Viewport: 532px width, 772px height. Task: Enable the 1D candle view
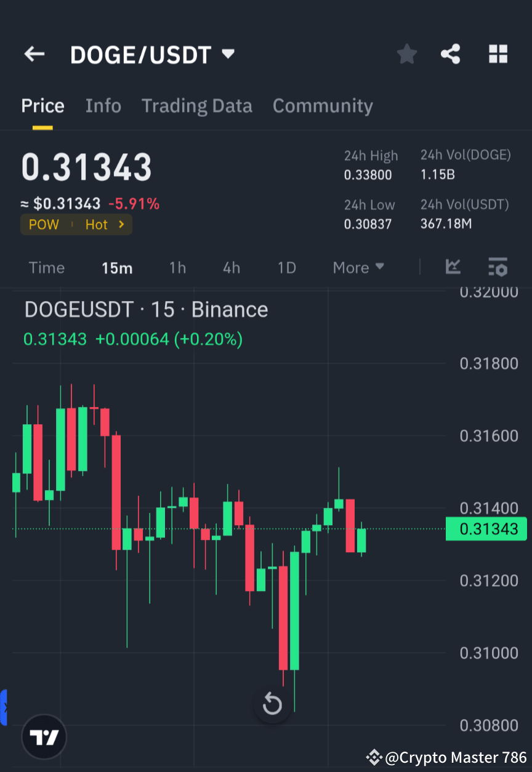286,267
